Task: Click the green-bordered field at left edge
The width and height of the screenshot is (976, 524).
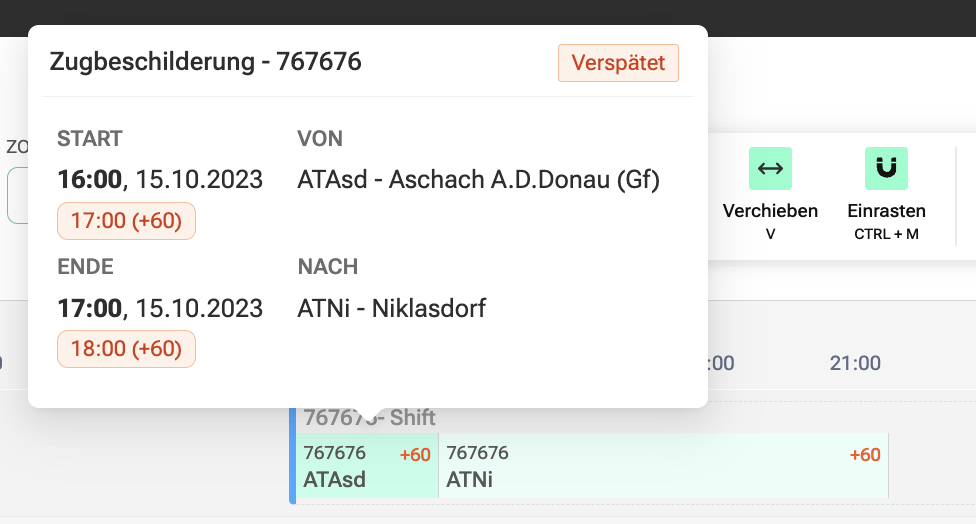Action: coord(17,195)
